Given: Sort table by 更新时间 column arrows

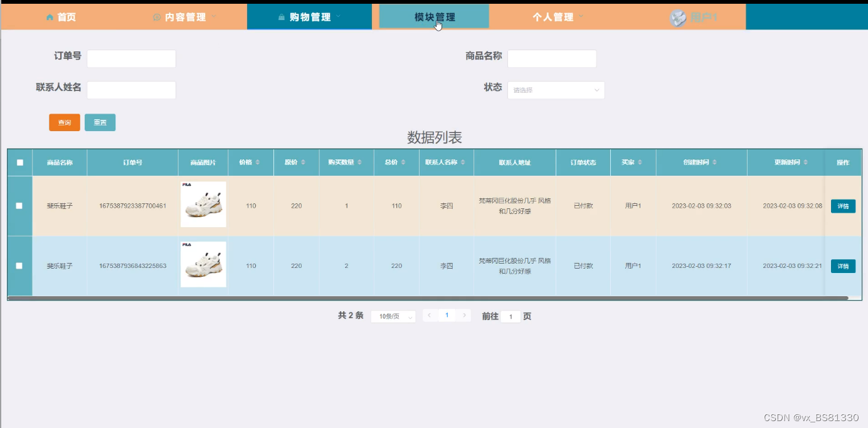Looking at the screenshot, I should tap(805, 163).
